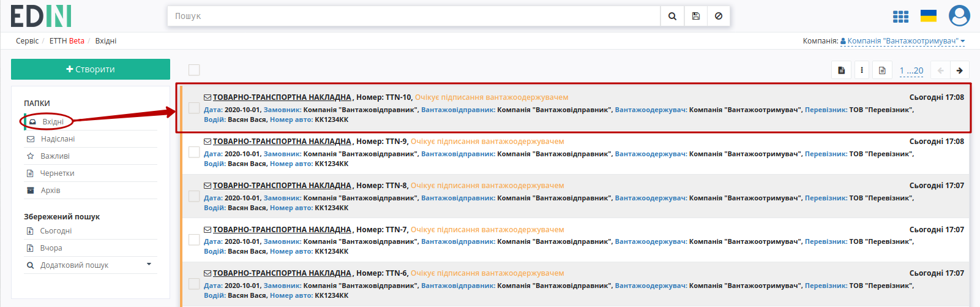Open the Вхідні folder

point(53,122)
